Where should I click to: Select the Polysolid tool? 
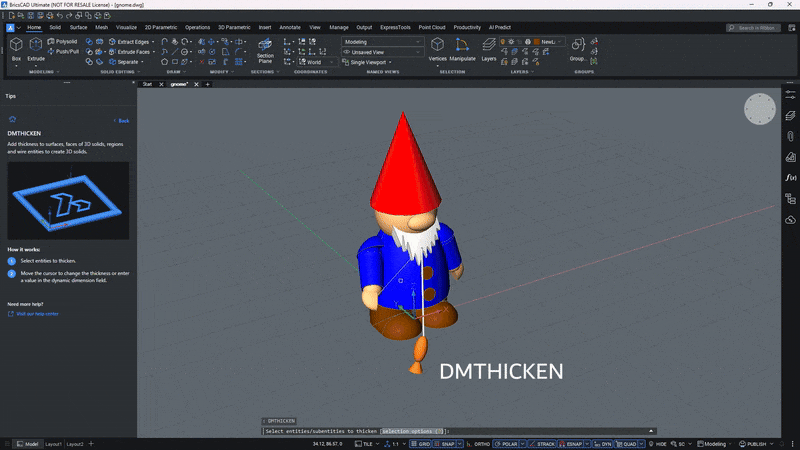[x=63, y=42]
